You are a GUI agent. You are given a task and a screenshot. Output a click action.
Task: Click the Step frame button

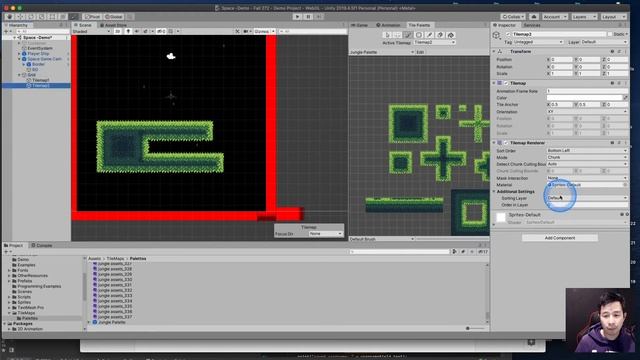(319, 17)
